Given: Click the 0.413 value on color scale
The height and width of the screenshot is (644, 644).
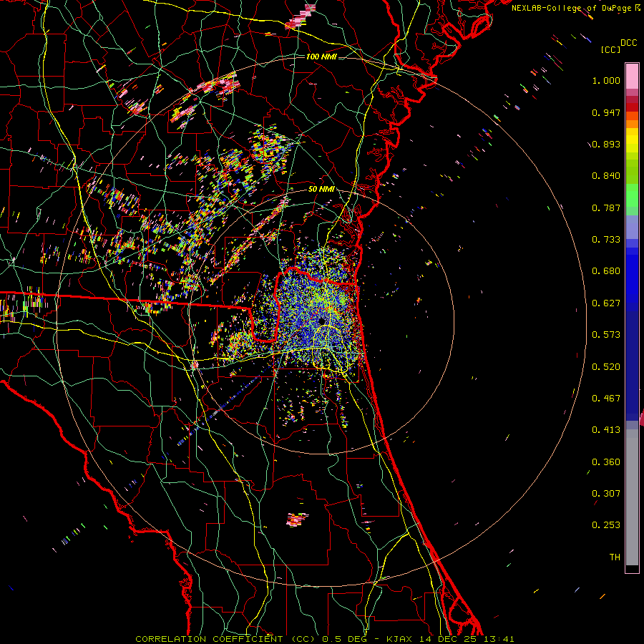Looking at the screenshot, I should pos(606,430).
